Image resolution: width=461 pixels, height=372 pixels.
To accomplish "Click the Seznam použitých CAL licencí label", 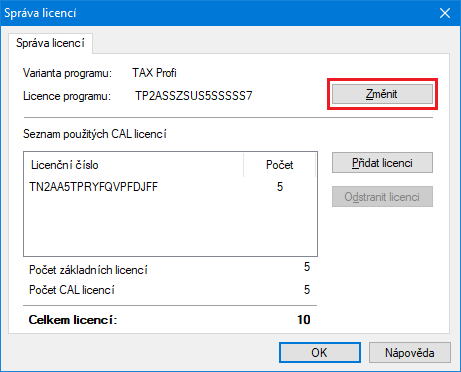I will 95,134.
